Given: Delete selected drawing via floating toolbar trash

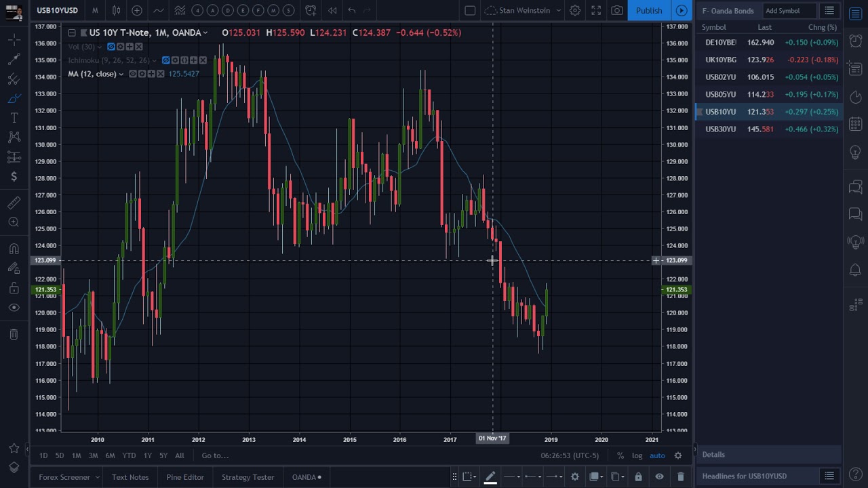Looking at the screenshot, I should tap(680, 477).
